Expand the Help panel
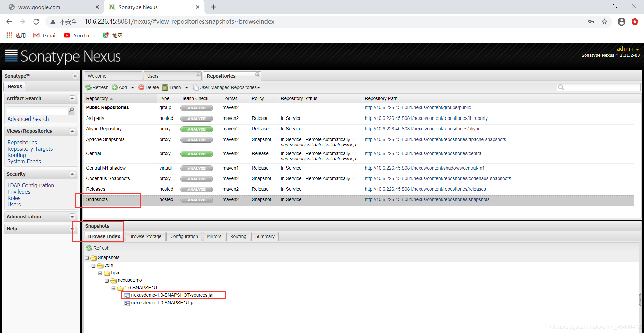 pyautogui.click(x=72, y=229)
